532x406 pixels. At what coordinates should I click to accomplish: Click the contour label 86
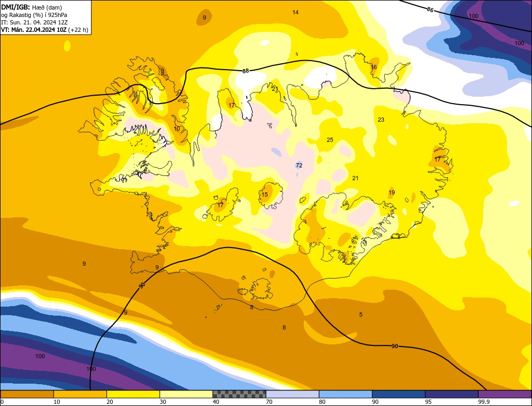(430, 10)
